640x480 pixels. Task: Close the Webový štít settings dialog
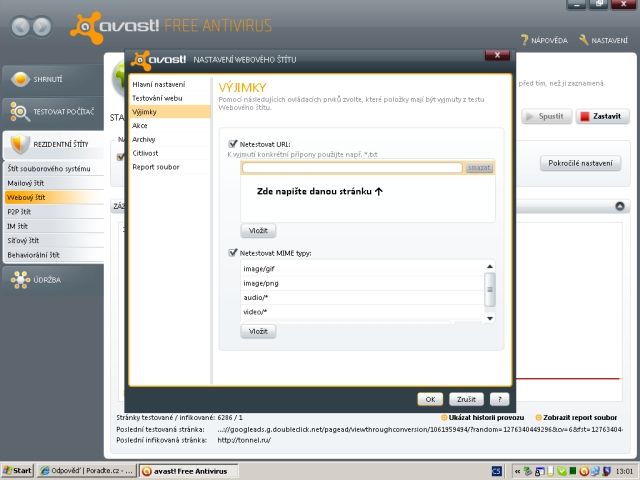pyautogui.click(x=497, y=55)
